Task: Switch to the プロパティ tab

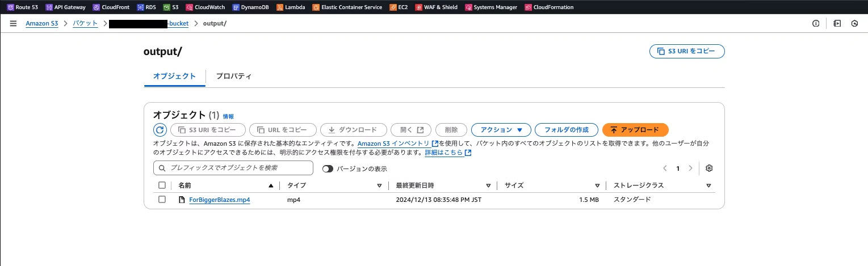Action: (234, 76)
